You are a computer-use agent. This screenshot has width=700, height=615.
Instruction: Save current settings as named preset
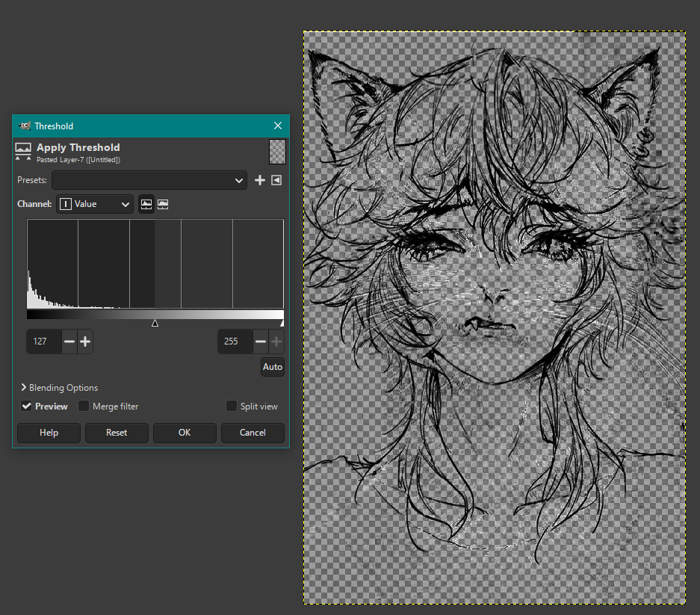260,180
